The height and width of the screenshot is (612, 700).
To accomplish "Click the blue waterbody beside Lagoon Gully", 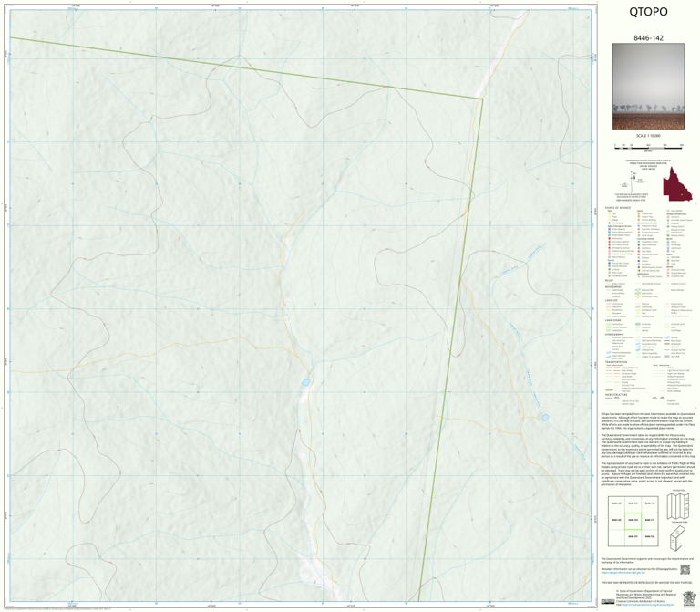I will (545, 417).
